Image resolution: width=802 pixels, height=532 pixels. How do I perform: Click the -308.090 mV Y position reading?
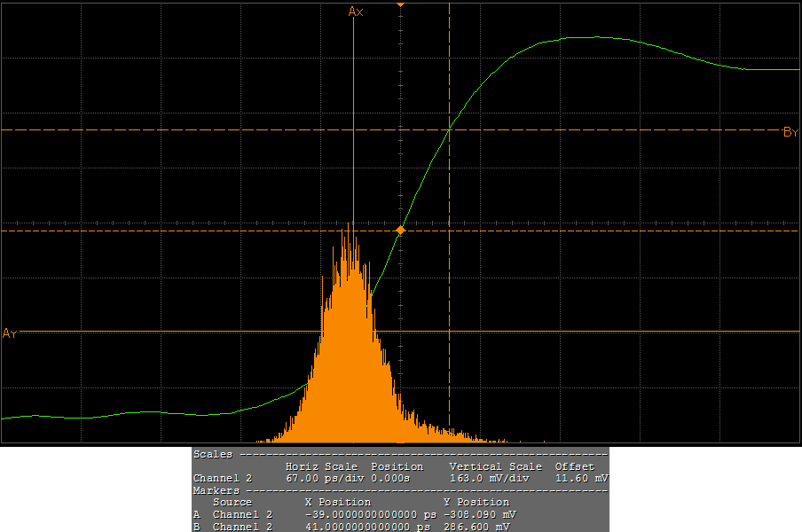(x=479, y=514)
